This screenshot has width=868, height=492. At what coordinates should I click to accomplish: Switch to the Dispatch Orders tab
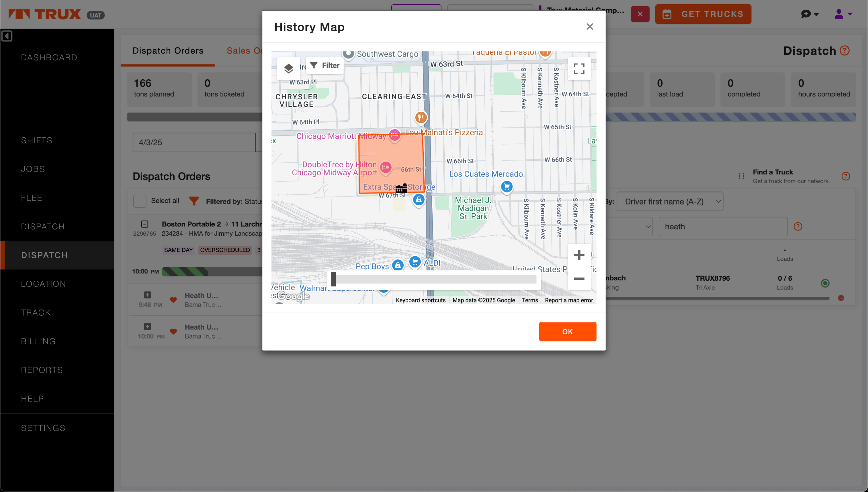[168, 51]
